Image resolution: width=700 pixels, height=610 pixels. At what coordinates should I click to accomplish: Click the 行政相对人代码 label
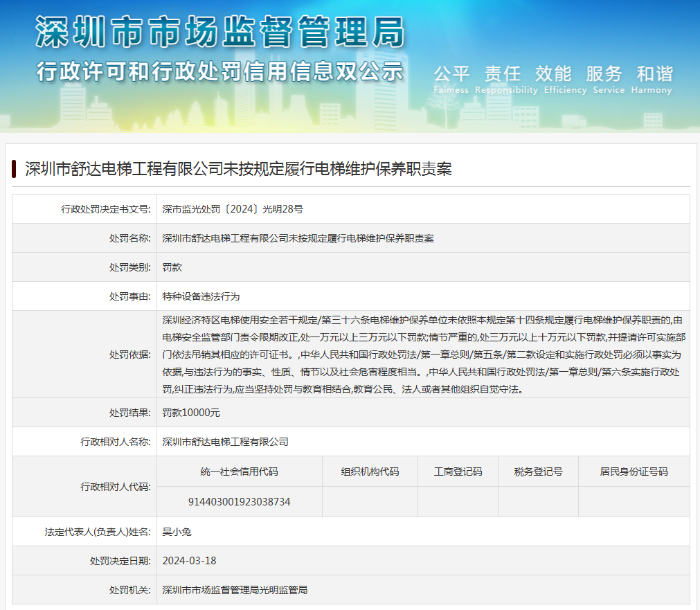pos(116,487)
